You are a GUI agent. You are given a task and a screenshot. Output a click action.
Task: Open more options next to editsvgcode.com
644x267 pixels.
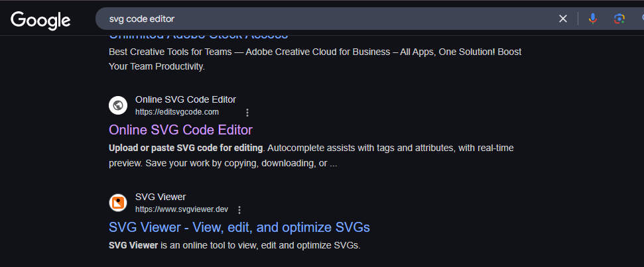247,113
